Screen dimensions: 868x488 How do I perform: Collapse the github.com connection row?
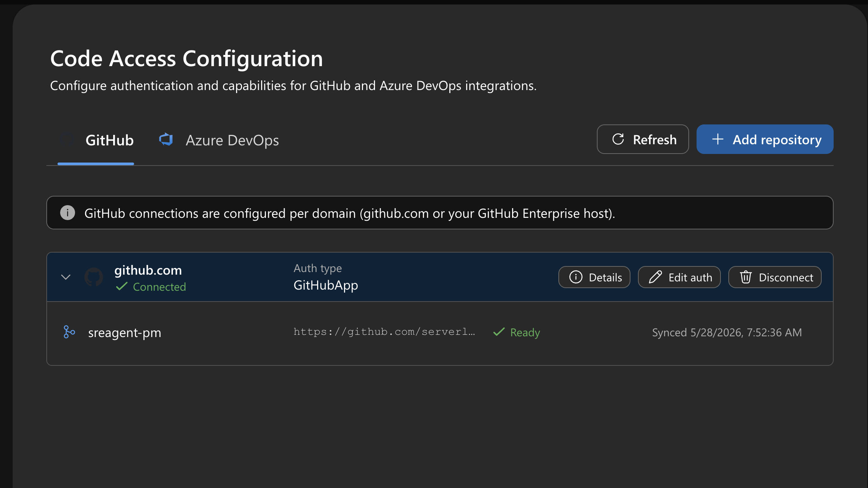tap(66, 277)
